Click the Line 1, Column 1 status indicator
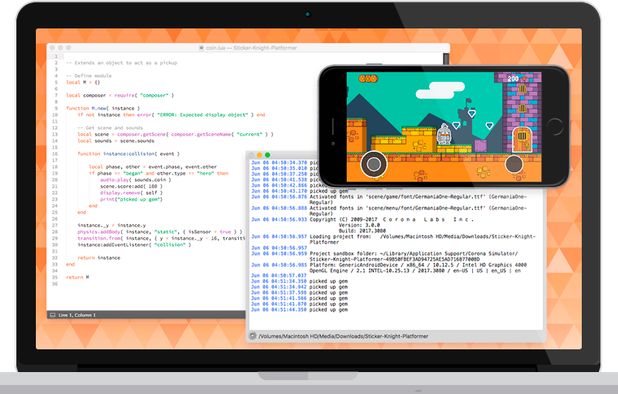 click(x=77, y=315)
